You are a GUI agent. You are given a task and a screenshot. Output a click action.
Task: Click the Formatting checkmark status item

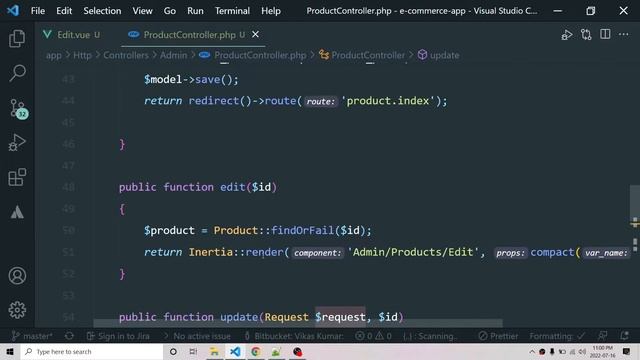pyautogui.click(x=558, y=336)
